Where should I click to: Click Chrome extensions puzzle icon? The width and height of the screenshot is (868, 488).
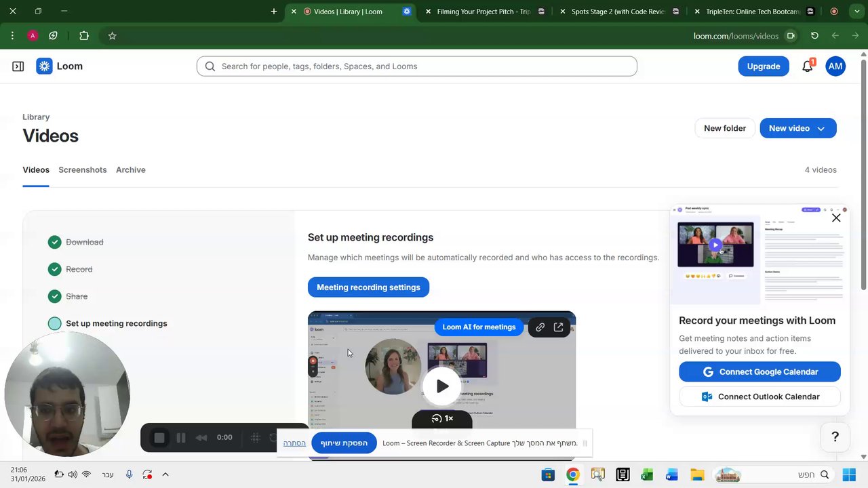84,36
